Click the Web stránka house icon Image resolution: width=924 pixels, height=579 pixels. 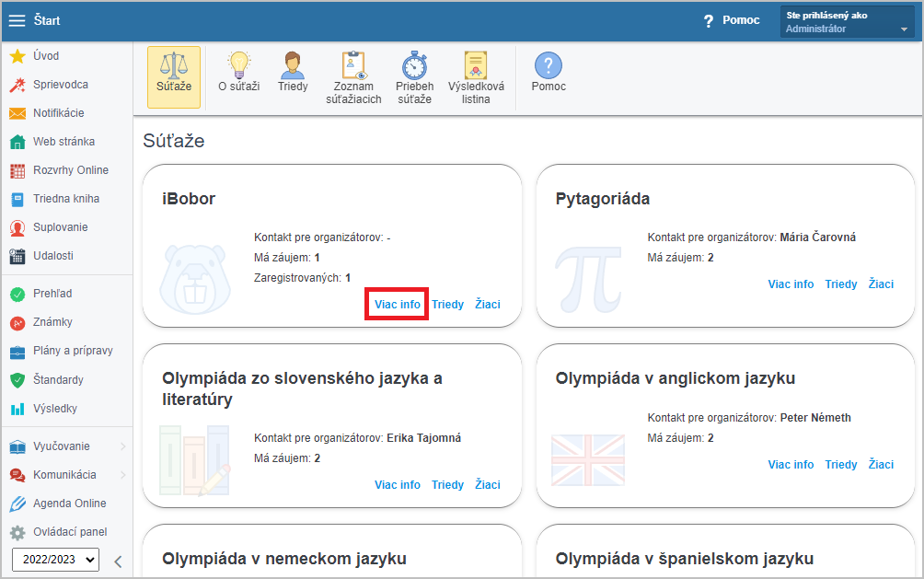(x=17, y=142)
